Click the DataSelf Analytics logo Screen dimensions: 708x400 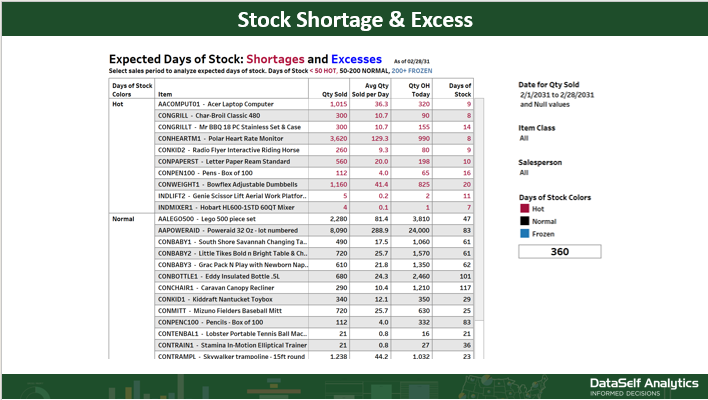[x=644, y=386]
